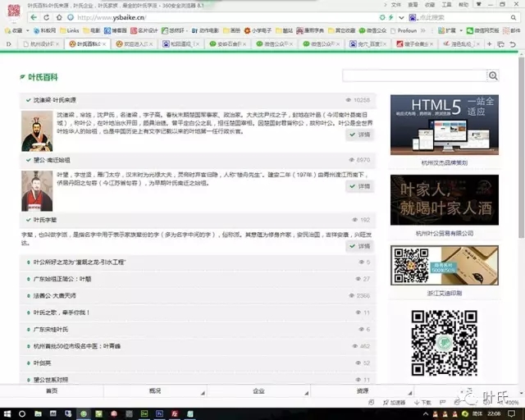Click the 加速器 icon in the status bar

394,402
